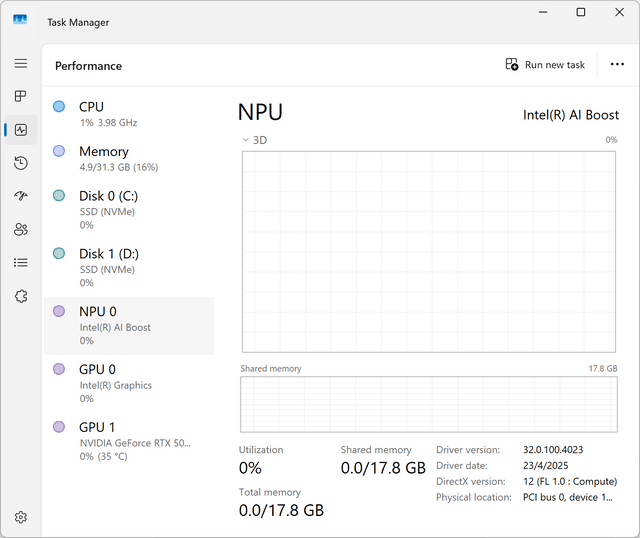
Task: Open the Services page icon
Action: [21, 296]
